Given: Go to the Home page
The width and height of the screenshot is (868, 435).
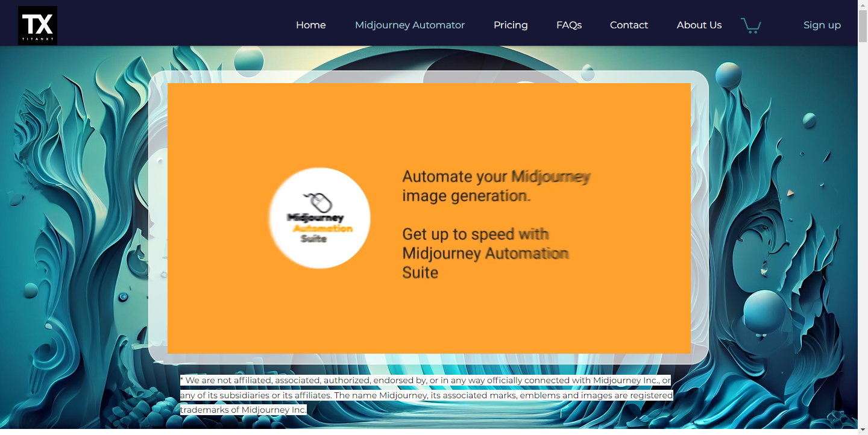Looking at the screenshot, I should (x=311, y=25).
